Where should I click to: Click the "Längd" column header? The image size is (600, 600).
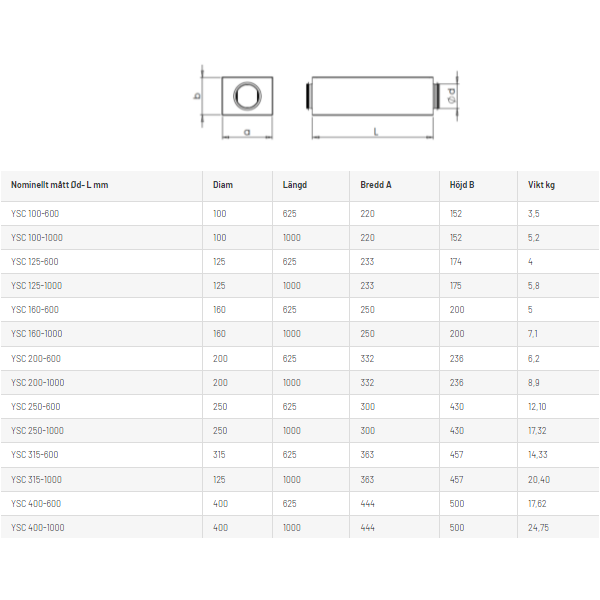click(x=294, y=184)
